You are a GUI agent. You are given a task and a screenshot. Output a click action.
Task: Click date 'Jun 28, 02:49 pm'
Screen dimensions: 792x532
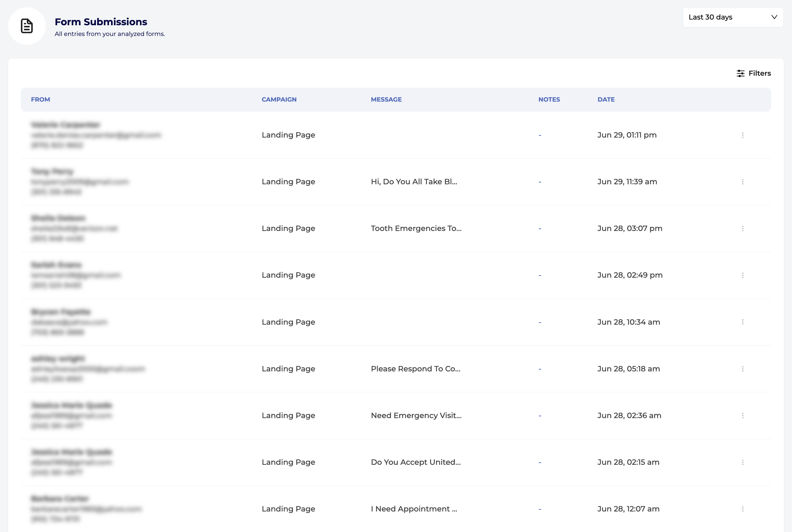pyautogui.click(x=630, y=275)
